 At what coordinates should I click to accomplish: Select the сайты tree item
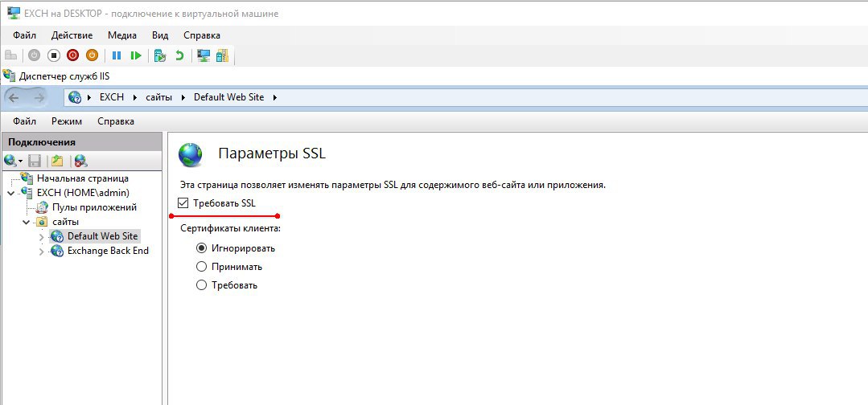pyautogui.click(x=65, y=222)
